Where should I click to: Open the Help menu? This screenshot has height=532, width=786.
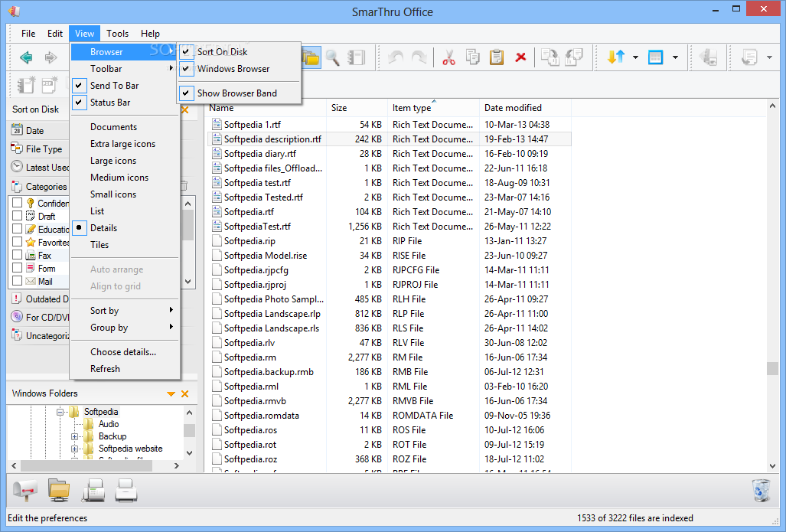click(x=150, y=34)
